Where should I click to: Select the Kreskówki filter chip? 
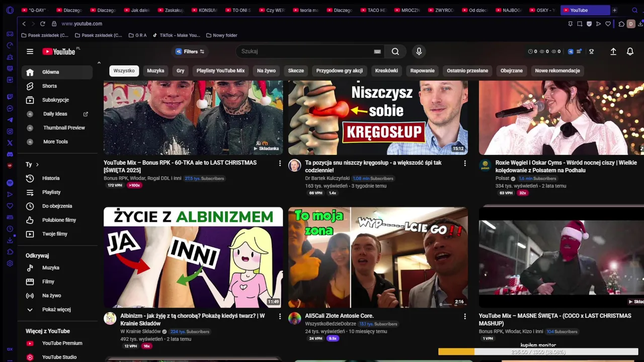pyautogui.click(x=386, y=71)
